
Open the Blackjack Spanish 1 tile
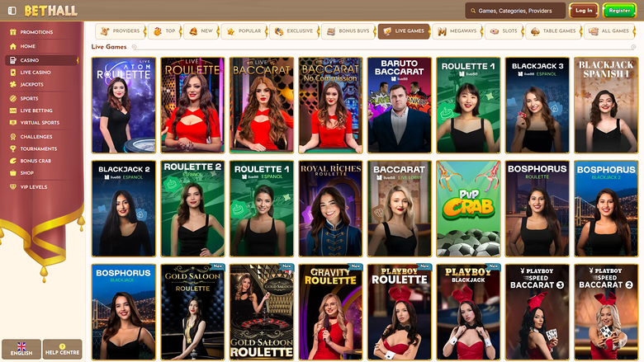(x=606, y=105)
